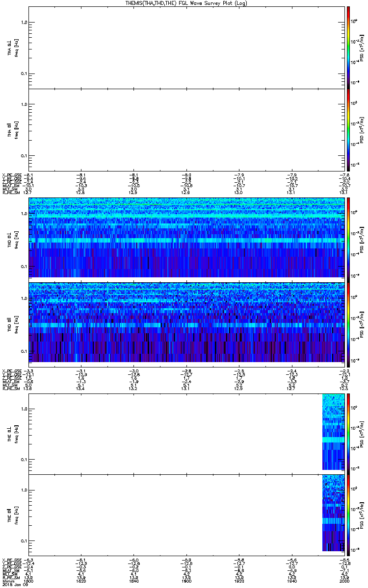Image resolution: width=368 pixels, height=588 pixels.
Task: Click the '1920' time tick label
Action: tap(239, 582)
